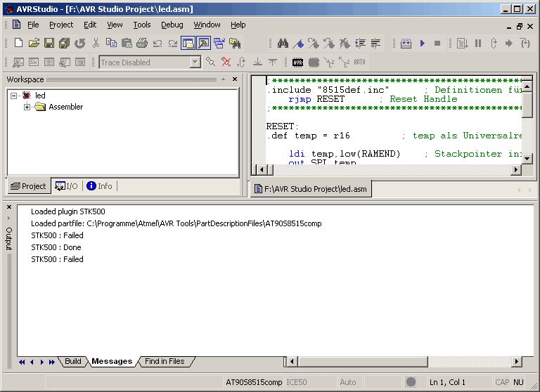Expand the Assembler folder in tree
The width and height of the screenshot is (540, 392).
coord(27,107)
